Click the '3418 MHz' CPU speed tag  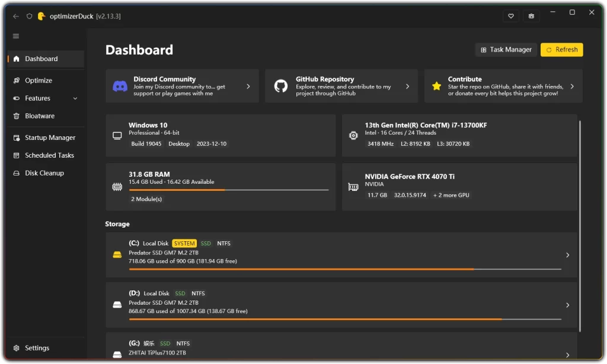[380, 143]
